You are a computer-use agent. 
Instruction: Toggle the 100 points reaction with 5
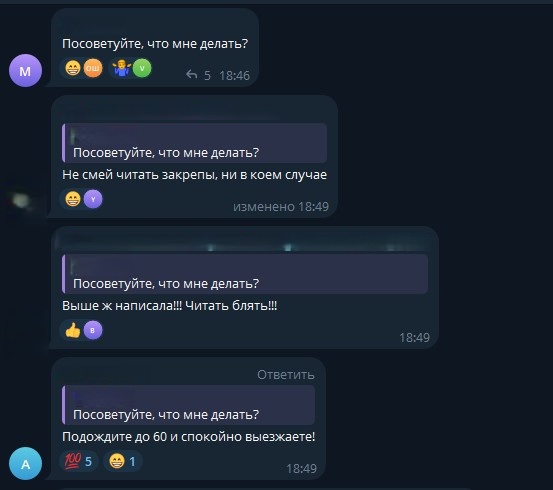pyautogui.click(x=78, y=461)
